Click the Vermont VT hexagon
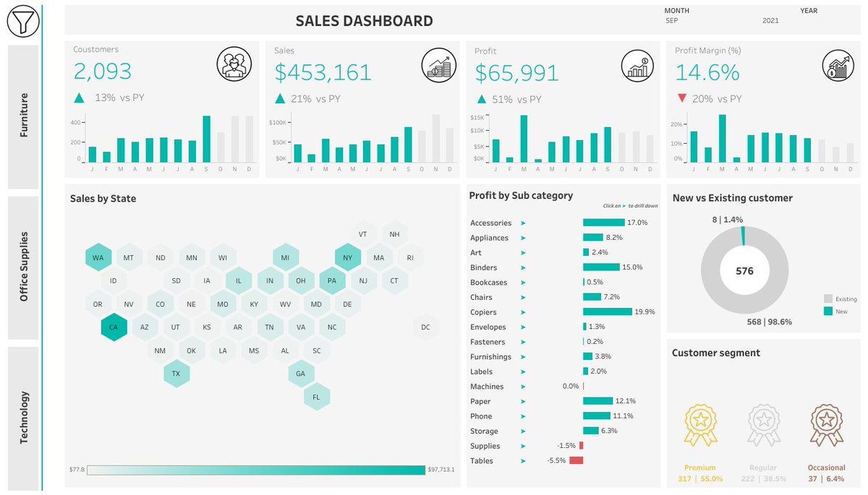Image resolution: width=868 pixels, height=495 pixels. coord(363,234)
